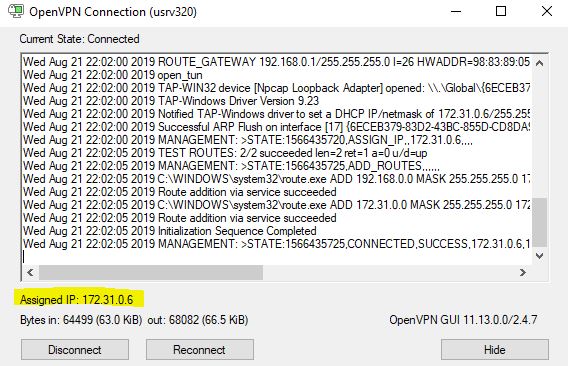The image size is (568, 366).
Task: Click the highlighted Assigned IP text
Action: click(76, 300)
